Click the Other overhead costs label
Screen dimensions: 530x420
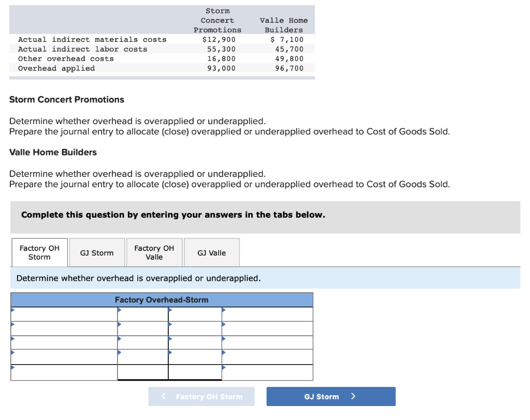(x=66, y=58)
